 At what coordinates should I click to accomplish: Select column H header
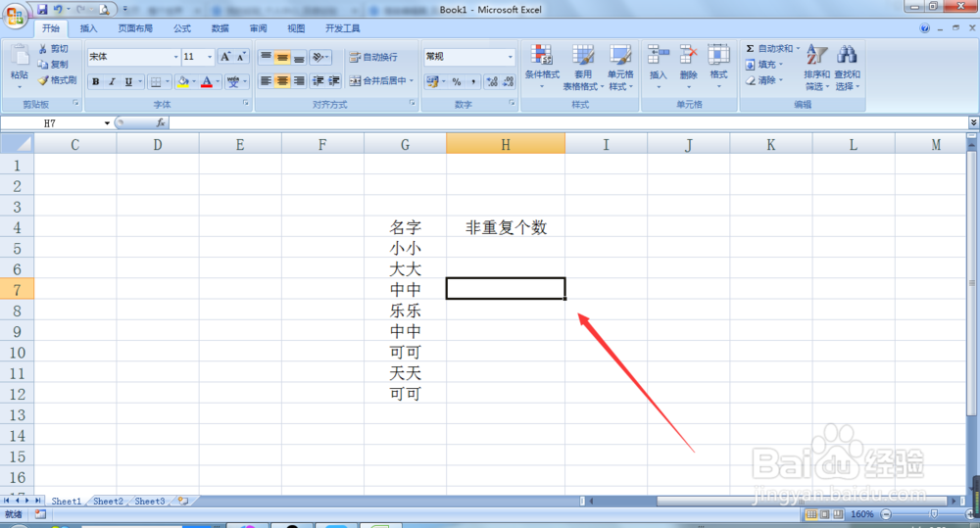(x=506, y=145)
